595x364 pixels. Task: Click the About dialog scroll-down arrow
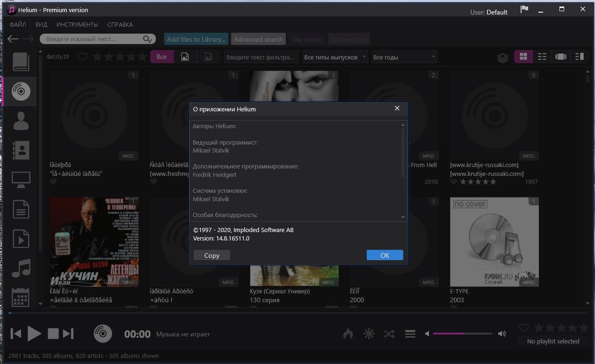403,217
